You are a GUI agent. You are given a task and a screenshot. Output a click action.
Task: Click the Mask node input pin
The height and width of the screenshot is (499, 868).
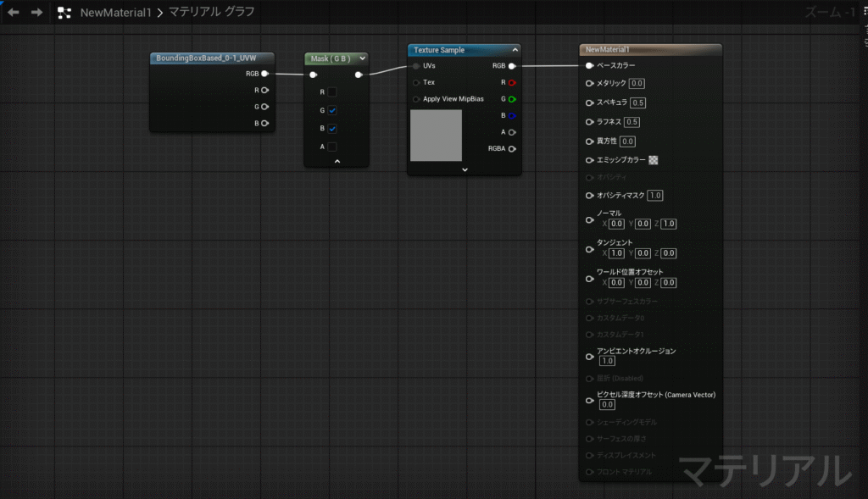point(314,75)
